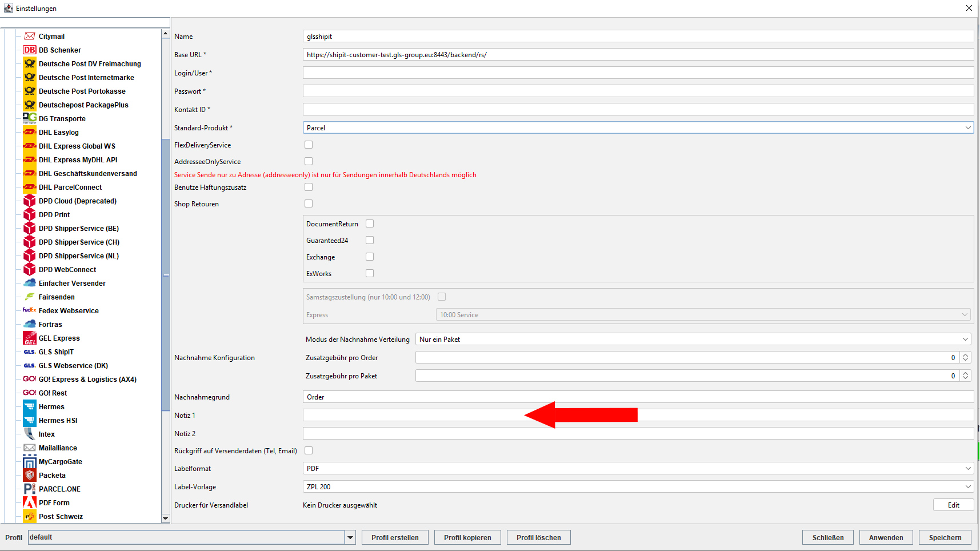Open the Express 10:00 Service dropdown
980x551 pixels.
point(703,314)
